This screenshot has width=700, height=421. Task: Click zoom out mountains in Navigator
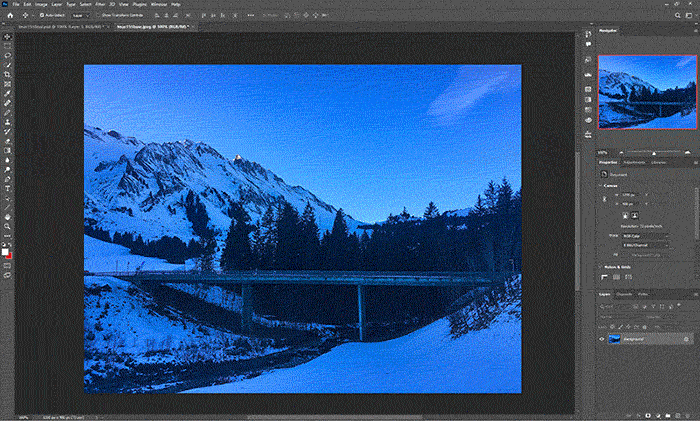[621, 153]
